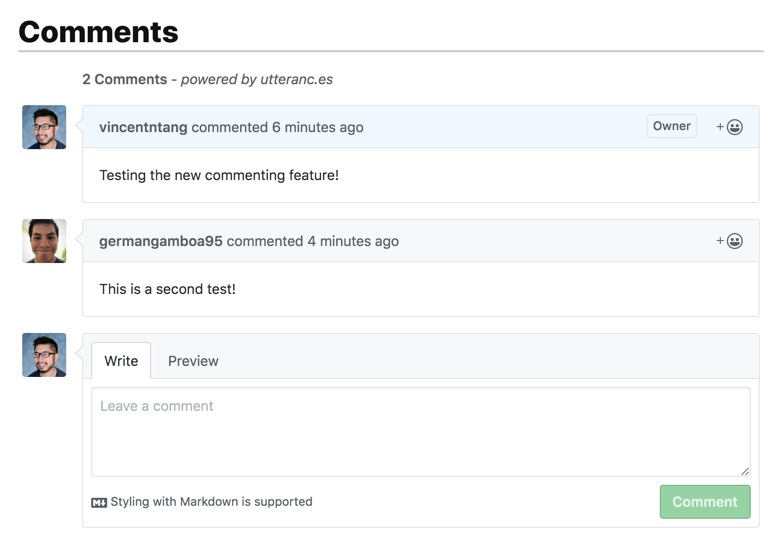Focus the Leave a comment textbox
This screenshot has width=777, height=546.
421,432
